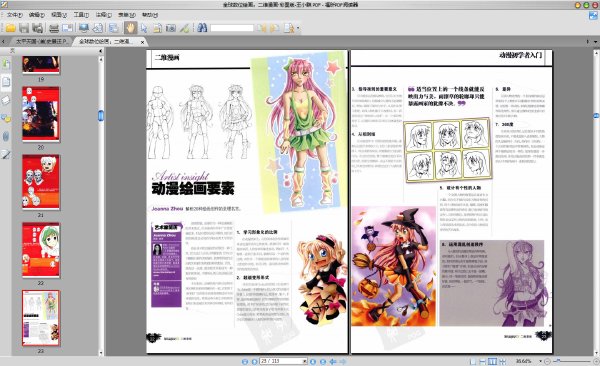
Task: Open the Bookmarks panel in the sidebar
Action: 6,64
